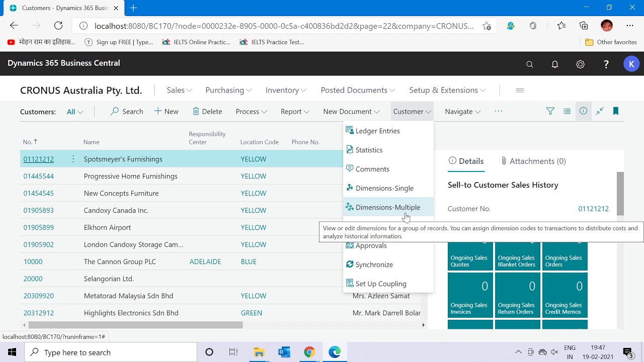The height and width of the screenshot is (362, 644).
Task: Open Cortana circle on taskbar
Action: coord(209,352)
